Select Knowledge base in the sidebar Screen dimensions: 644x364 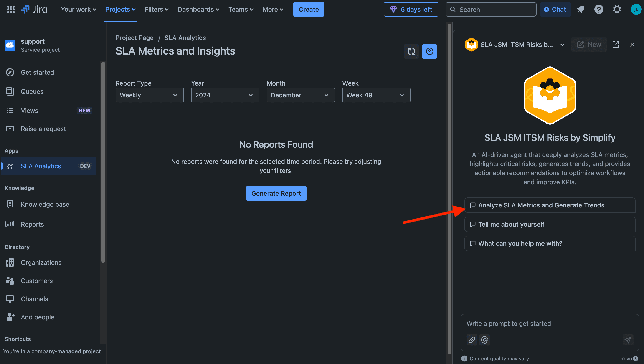coord(48,204)
